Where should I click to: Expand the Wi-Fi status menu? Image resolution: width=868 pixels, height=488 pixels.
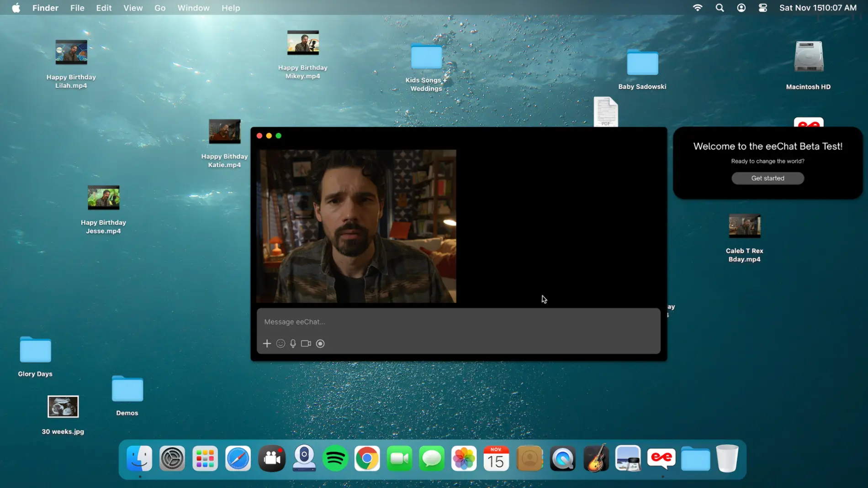pyautogui.click(x=697, y=8)
